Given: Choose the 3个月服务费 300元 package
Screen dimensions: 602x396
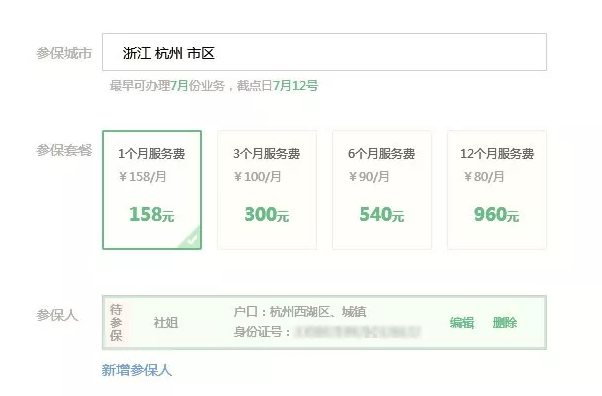Looking at the screenshot, I should tap(267, 190).
